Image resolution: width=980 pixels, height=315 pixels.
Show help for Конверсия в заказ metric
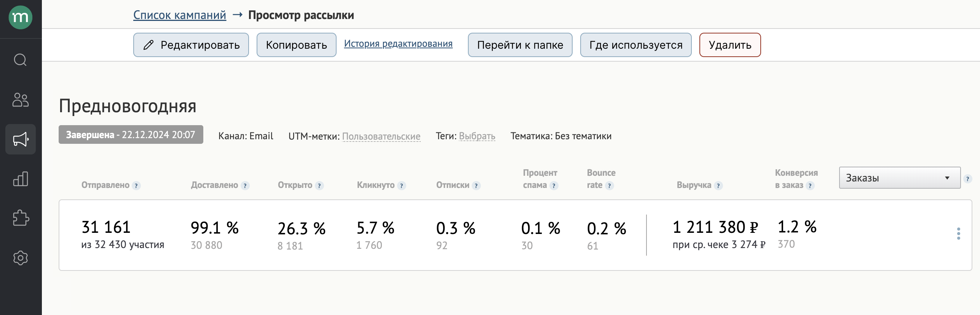pyautogui.click(x=810, y=186)
